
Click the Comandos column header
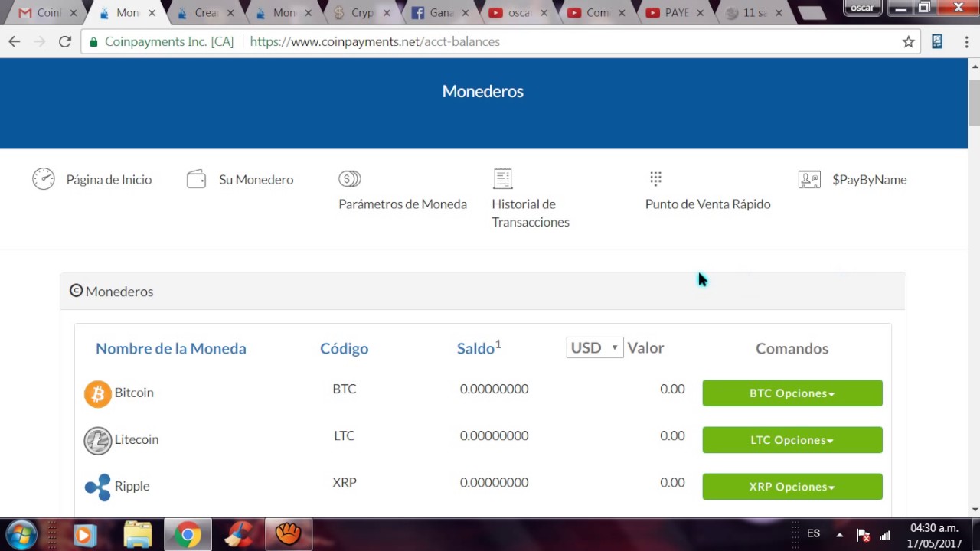(x=792, y=348)
